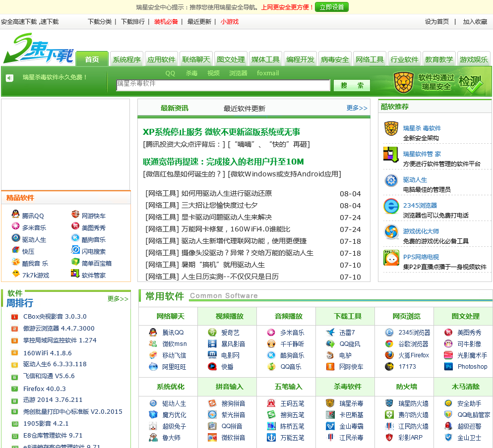Click 更多>> link in news panel
The width and height of the screenshot is (493, 448).
[357, 108]
